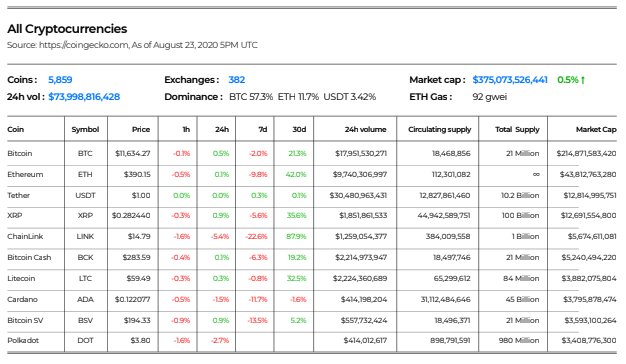Click the green market cap up arrow

[x=583, y=80]
